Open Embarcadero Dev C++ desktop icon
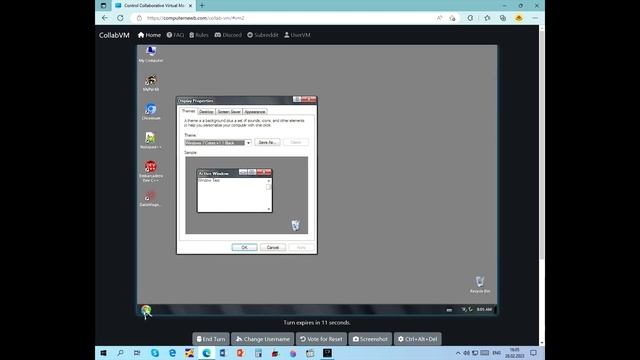The width and height of the screenshot is (640, 360). pos(151,171)
